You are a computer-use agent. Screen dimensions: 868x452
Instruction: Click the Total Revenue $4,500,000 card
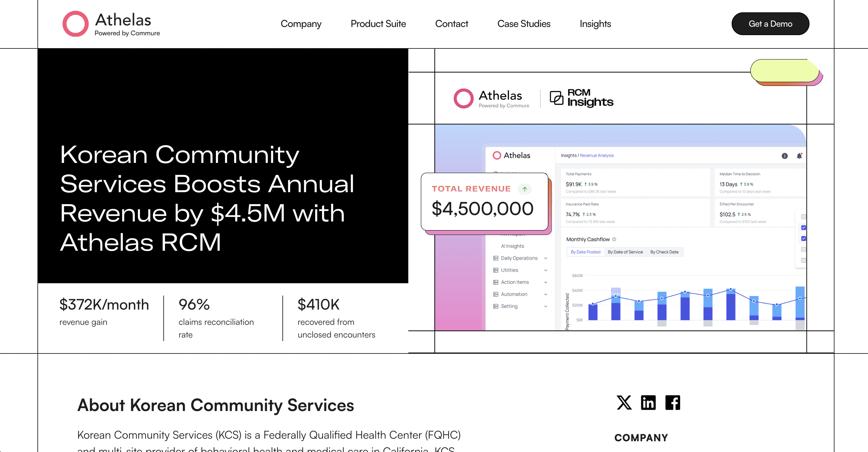point(484,202)
